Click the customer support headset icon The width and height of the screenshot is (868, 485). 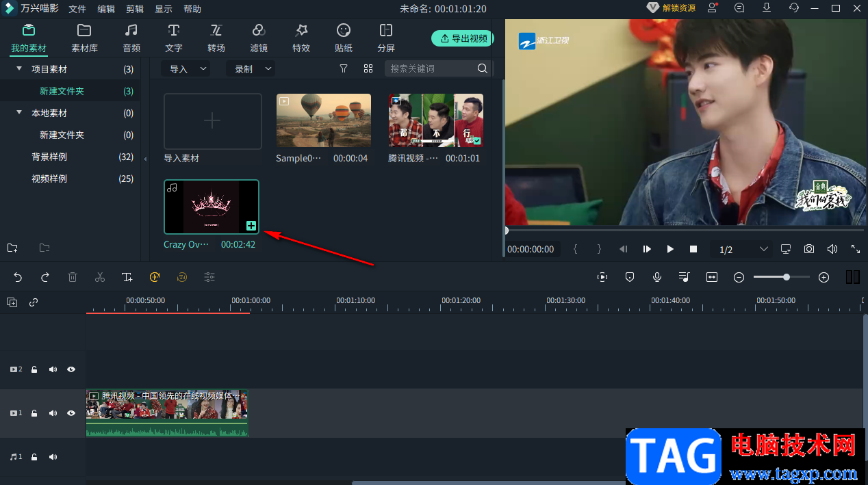[793, 8]
